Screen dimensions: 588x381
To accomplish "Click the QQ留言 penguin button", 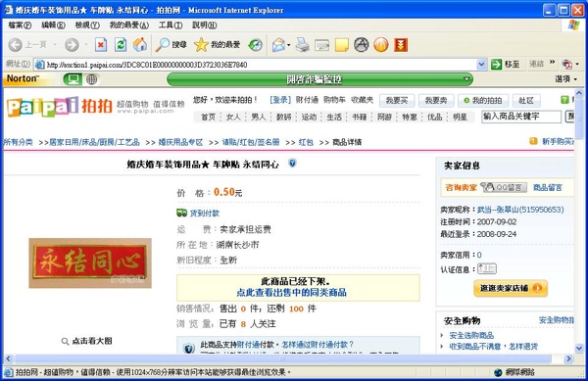I will pyautogui.click(x=504, y=187).
